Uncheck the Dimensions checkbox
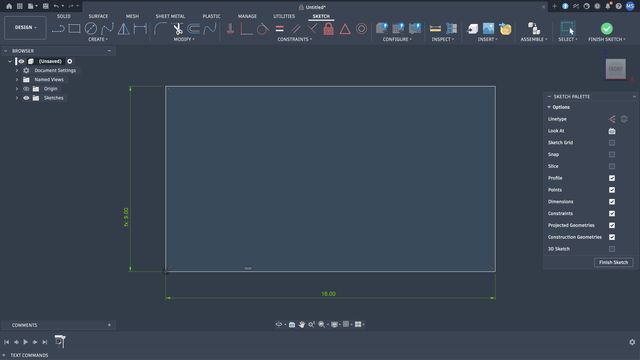Image resolution: width=640 pixels, height=360 pixels. click(x=612, y=202)
